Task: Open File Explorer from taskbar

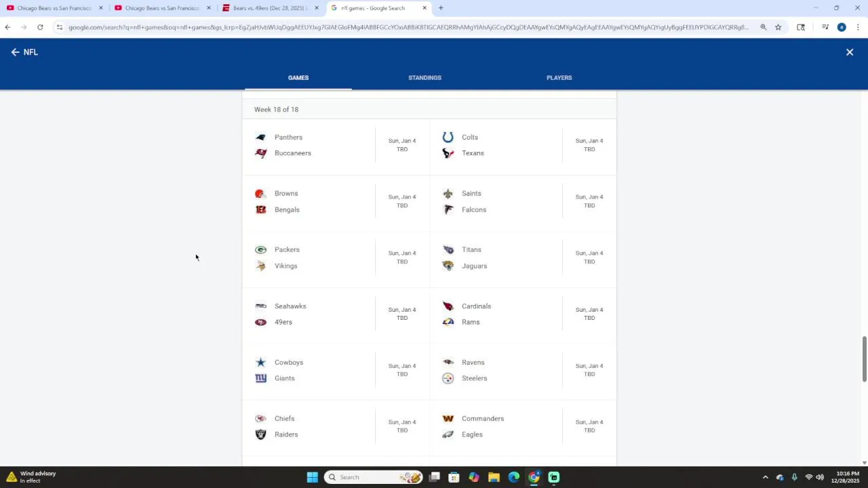Action: (x=494, y=477)
